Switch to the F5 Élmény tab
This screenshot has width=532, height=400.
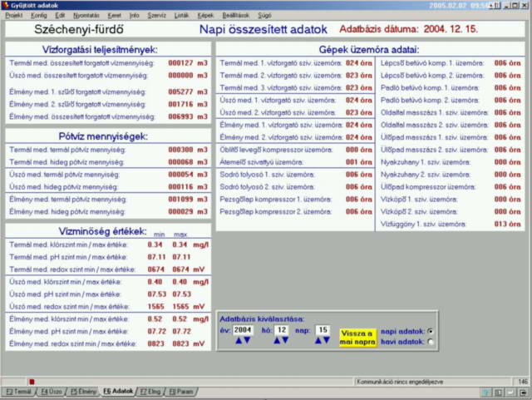(83, 392)
